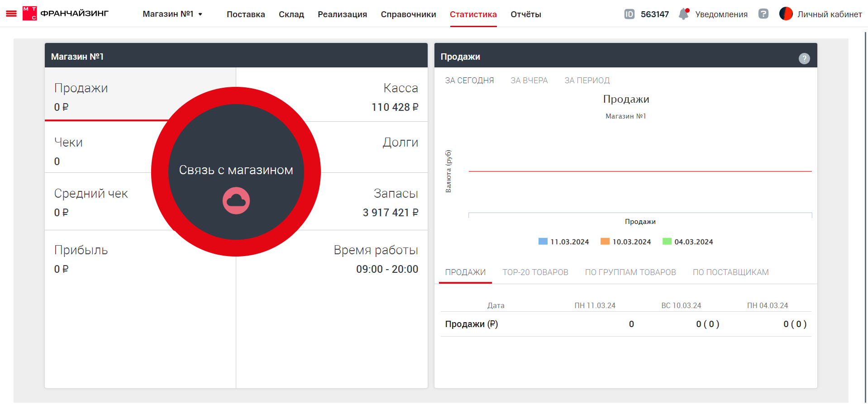Click the Связь с магазином circle
868x404 pixels.
click(236, 171)
